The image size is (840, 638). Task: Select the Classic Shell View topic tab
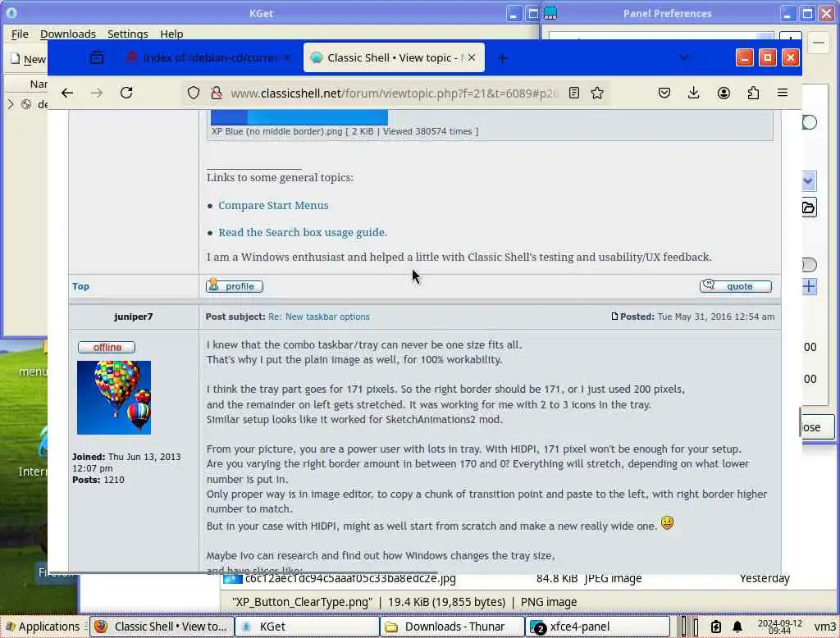(394, 57)
